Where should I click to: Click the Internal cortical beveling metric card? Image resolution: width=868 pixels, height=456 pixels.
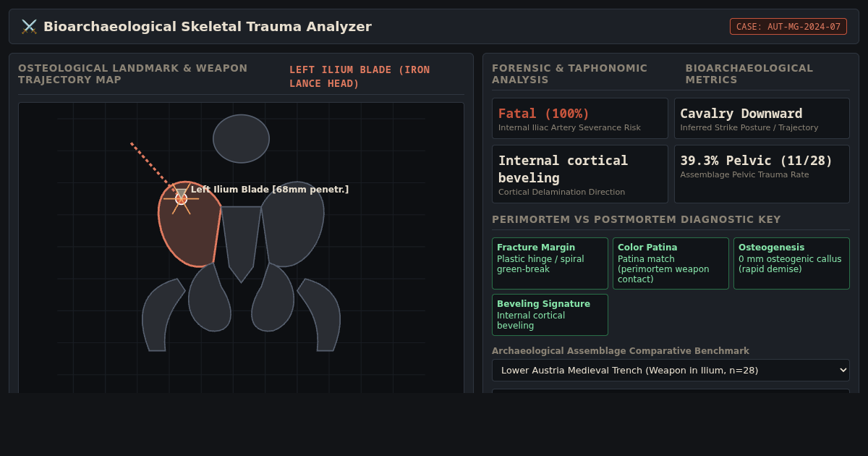point(580,174)
